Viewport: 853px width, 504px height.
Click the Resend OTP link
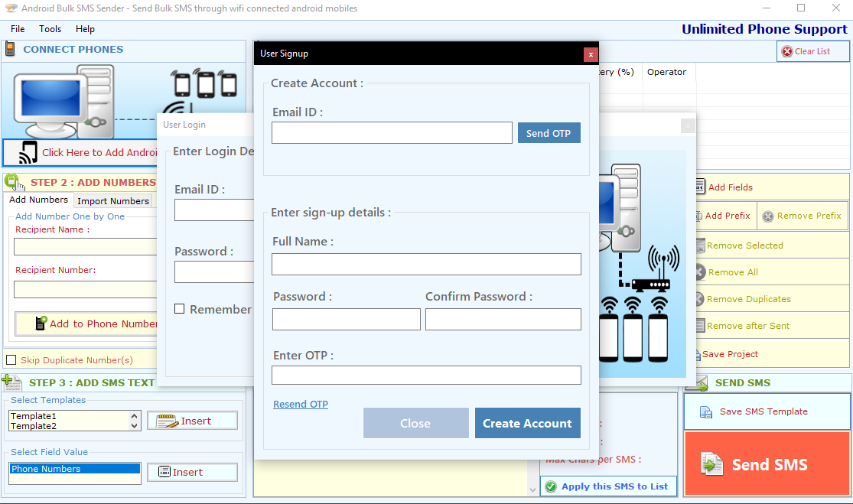point(301,405)
